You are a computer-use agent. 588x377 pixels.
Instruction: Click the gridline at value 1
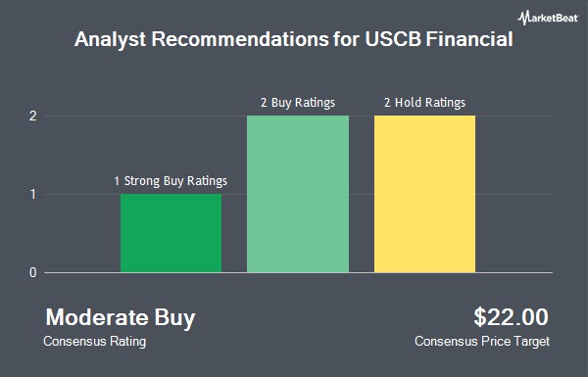(x=514, y=194)
